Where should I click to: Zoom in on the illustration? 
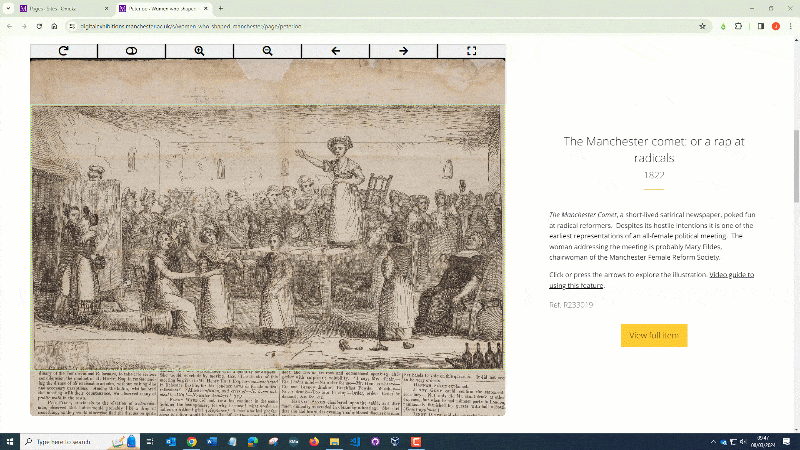(199, 51)
